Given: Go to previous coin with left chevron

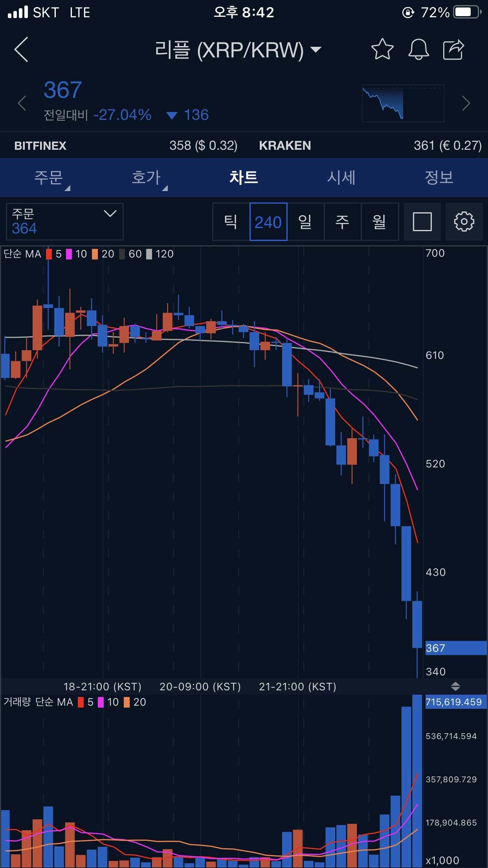Looking at the screenshot, I should tap(22, 103).
